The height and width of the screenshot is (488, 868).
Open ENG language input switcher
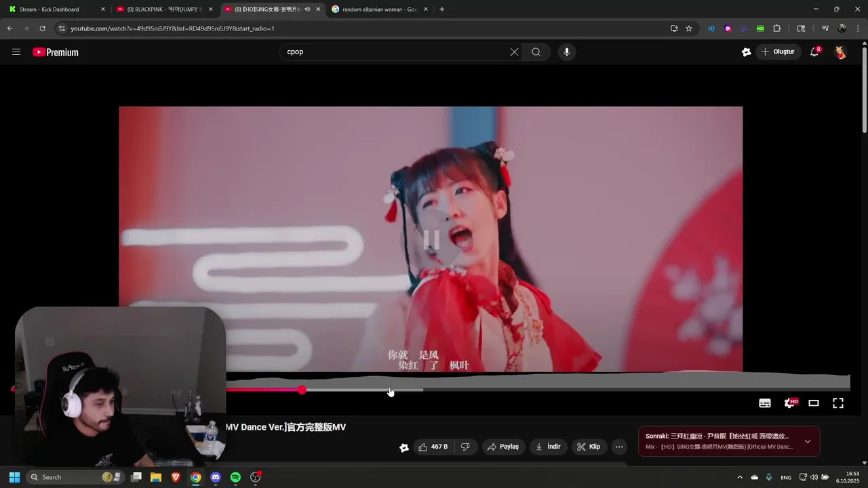tap(786, 477)
